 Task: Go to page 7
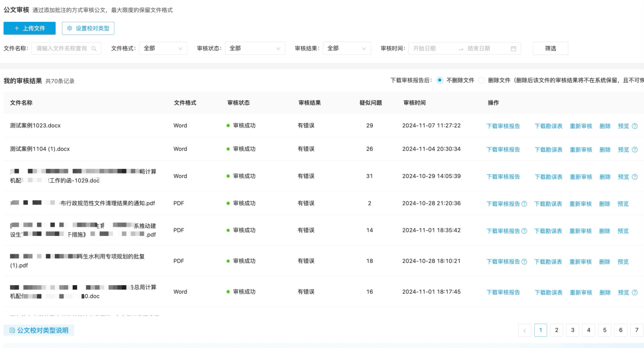click(637, 330)
